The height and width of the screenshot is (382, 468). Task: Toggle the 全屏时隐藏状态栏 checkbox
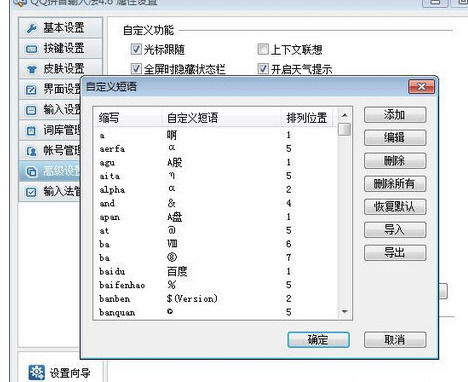coord(136,69)
